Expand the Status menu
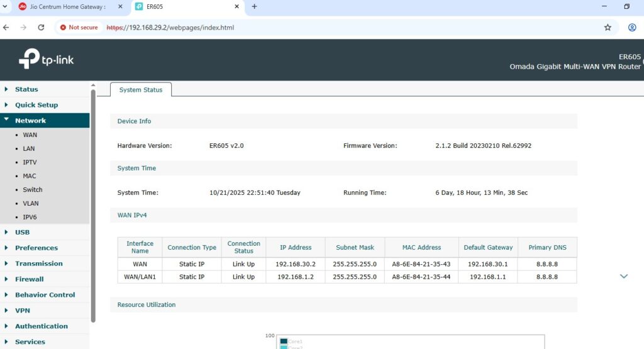This screenshot has height=349, width=644. point(45,89)
